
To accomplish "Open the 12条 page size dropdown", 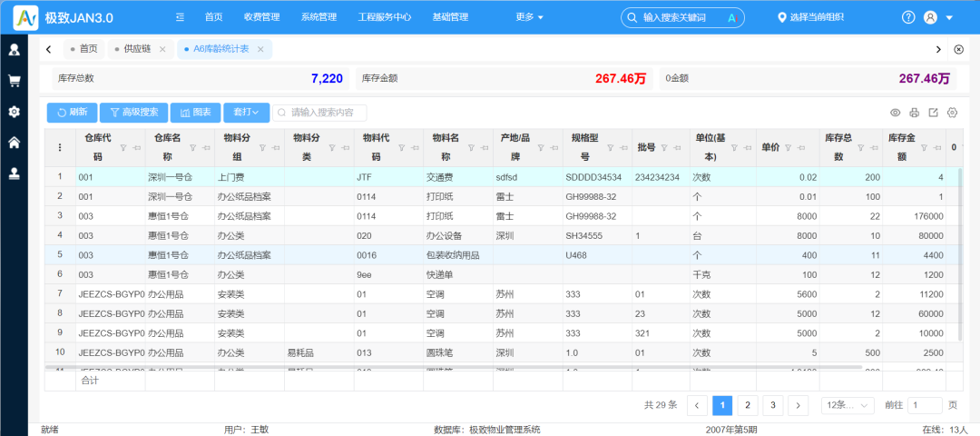I will pos(848,405).
